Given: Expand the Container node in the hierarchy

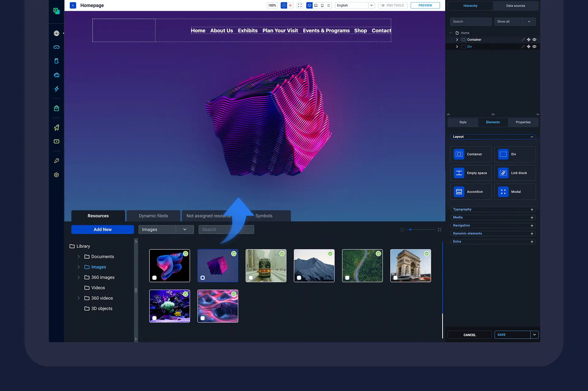Looking at the screenshot, I should coord(457,39).
